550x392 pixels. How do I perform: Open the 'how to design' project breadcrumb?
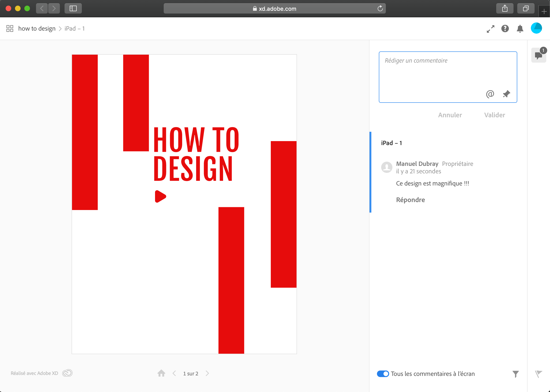pyautogui.click(x=37, y=28)
